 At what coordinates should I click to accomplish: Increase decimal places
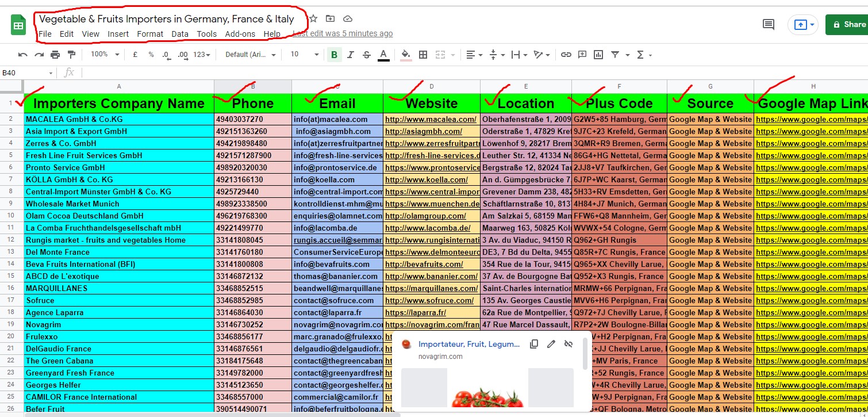(183, 55)
